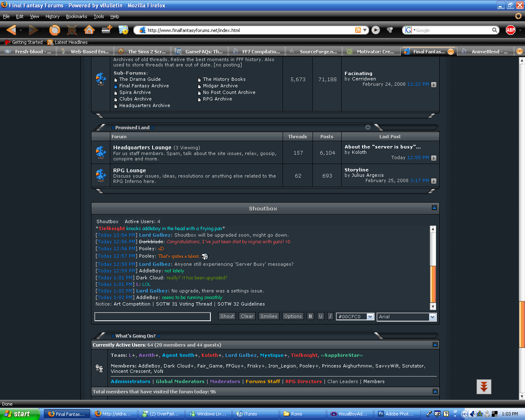The width and height of the screenshot is (525, 420).
Task: Click the Home icon in the toolbar
Action: (x=89, y=30)
